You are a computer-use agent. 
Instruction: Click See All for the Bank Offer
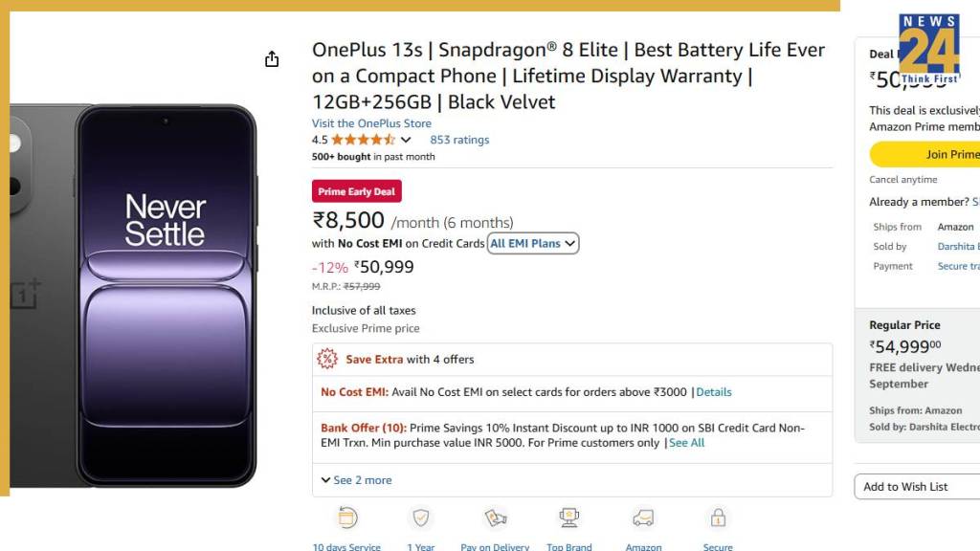click(x=687, y=443)
